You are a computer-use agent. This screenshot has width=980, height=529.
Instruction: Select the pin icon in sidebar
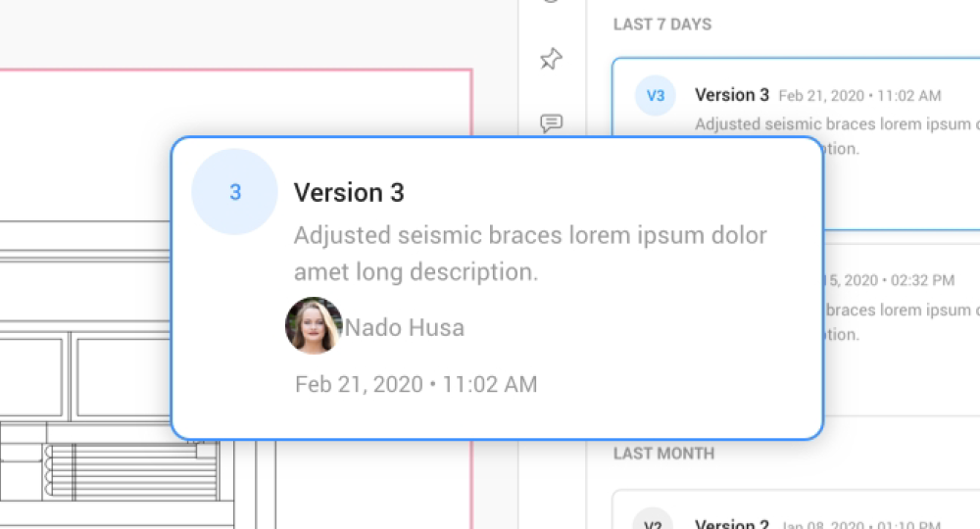pos(551,60)
